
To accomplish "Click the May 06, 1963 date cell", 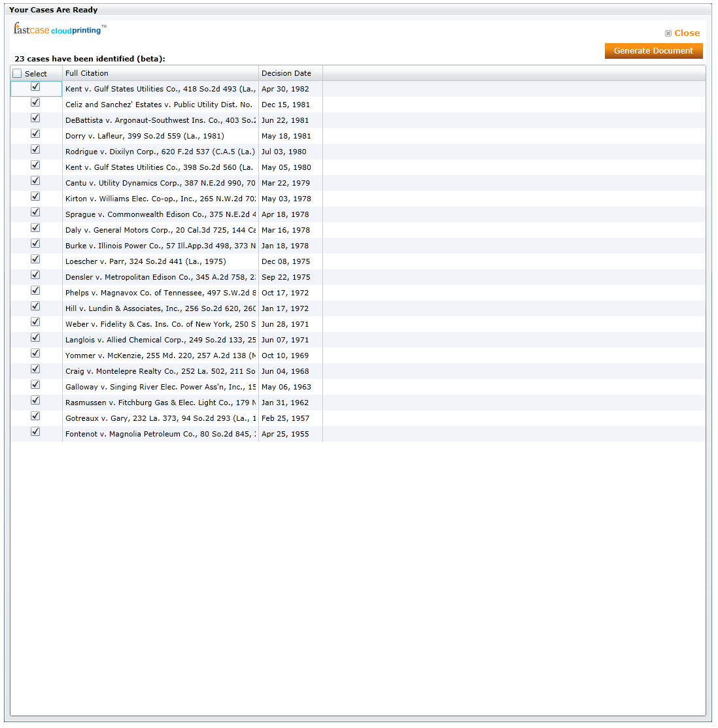I will pyautogui.click(x=290, y=388).
